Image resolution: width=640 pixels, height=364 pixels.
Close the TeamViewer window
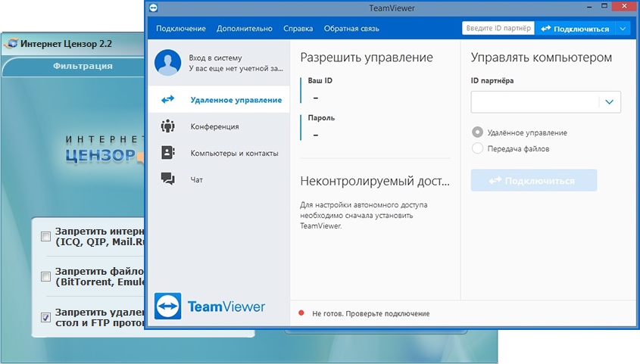pos(625,6)
